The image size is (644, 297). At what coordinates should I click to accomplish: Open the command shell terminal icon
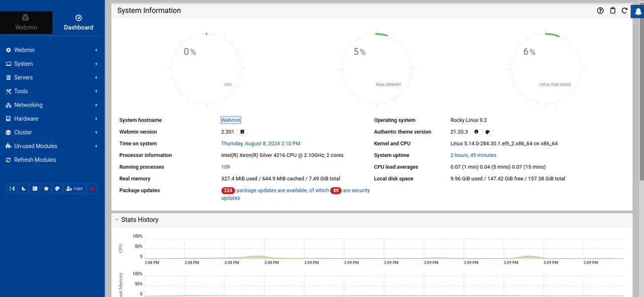(x=35, y=189)
